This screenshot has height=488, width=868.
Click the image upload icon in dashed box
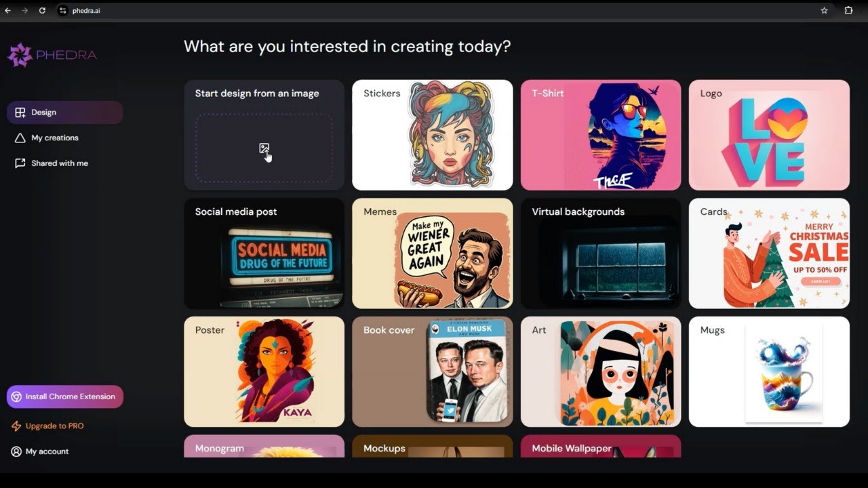tap(264, 148)
